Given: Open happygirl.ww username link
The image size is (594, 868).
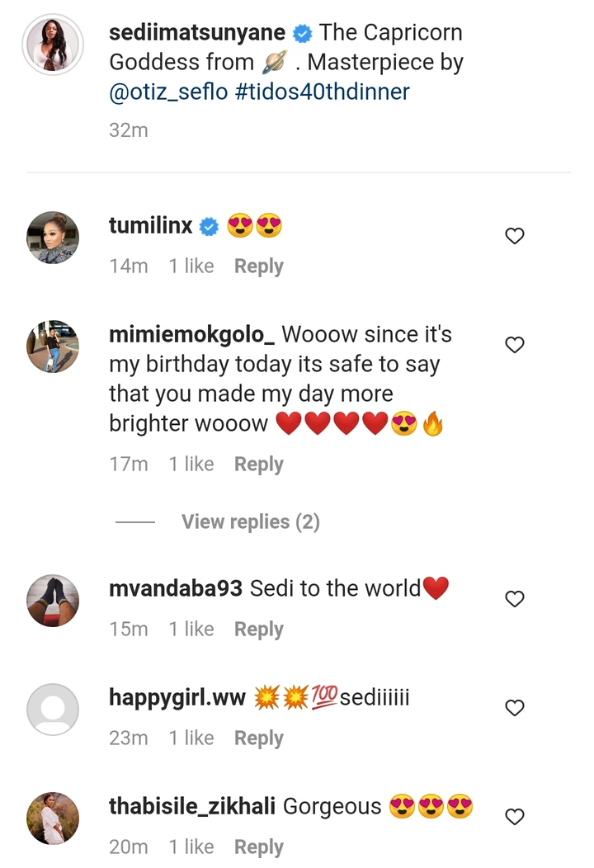Looking at the screenshot, I should [x=177, y=698].
